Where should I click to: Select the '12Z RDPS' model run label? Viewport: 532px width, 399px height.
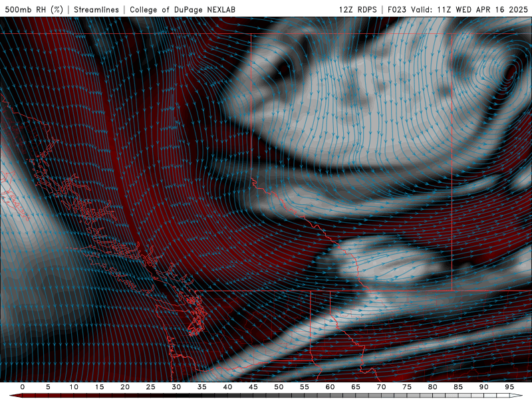(x=358, y=9)
